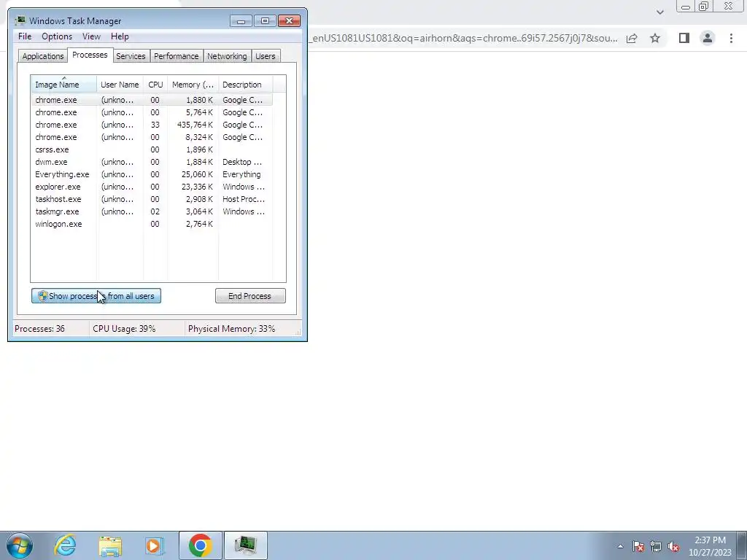747x560 pixels.
Task: Select the Processes tab
Action: pyautogui.click(x=90, y=55)
